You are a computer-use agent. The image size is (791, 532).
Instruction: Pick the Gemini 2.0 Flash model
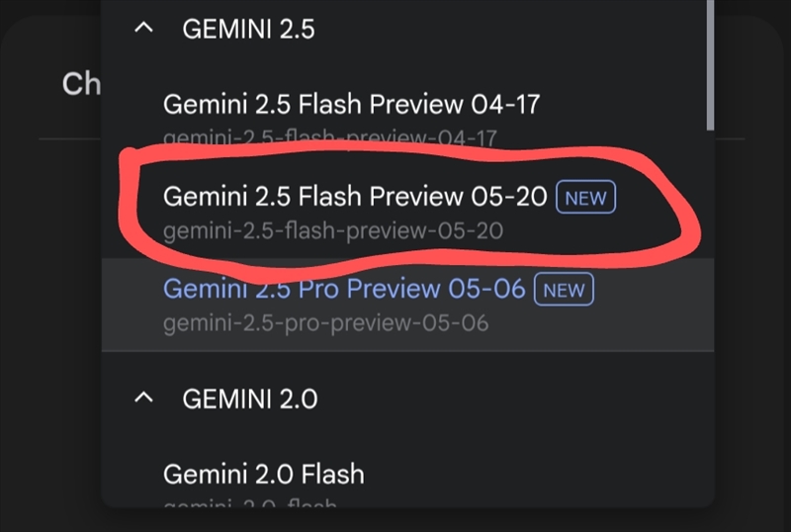coord(263,474)
